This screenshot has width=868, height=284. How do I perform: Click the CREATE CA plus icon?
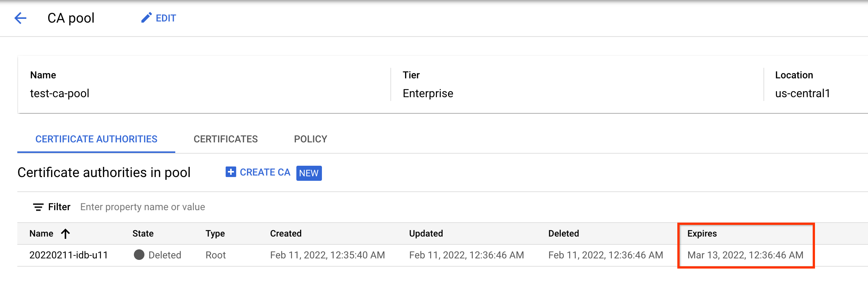click(x=231, y=172)
